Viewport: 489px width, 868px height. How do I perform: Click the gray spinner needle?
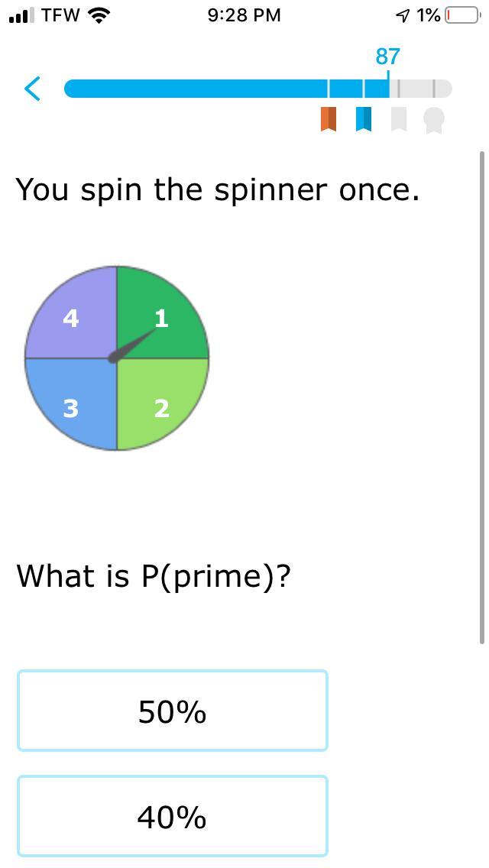(x=133, y=345)
